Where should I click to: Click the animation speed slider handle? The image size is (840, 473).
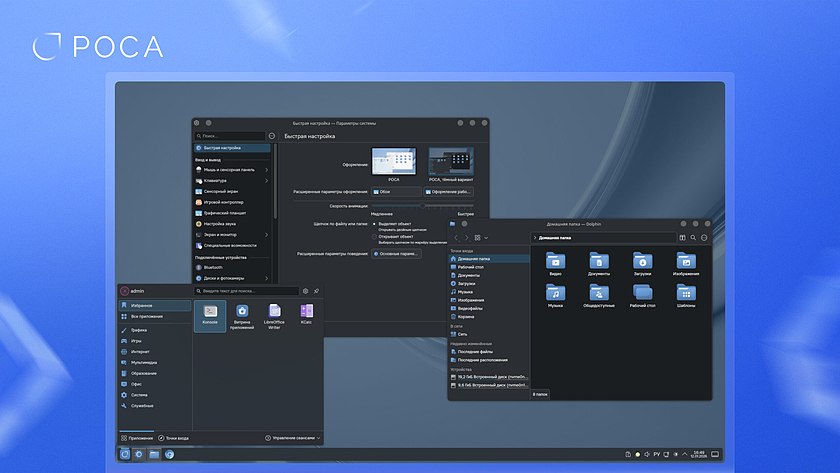[x=423, y=205]
